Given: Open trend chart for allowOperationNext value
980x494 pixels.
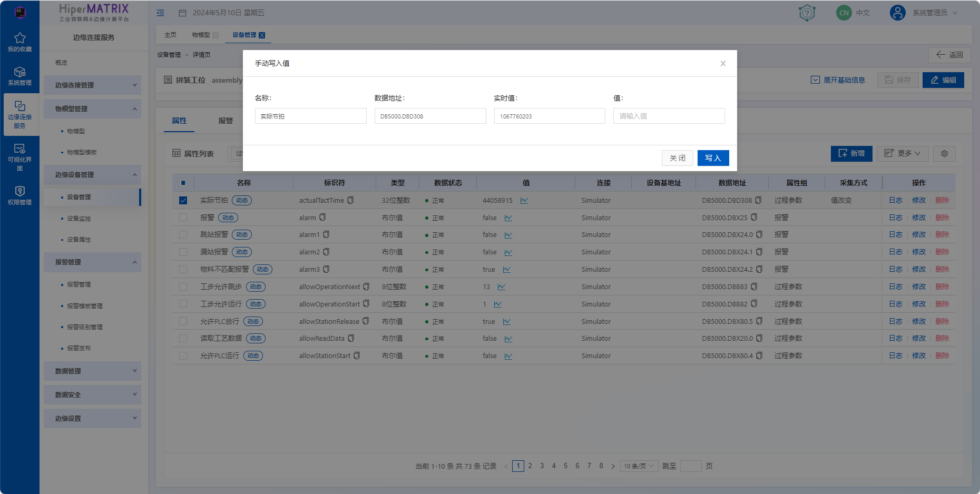Looking at the screenshot, I should [502, 287].
